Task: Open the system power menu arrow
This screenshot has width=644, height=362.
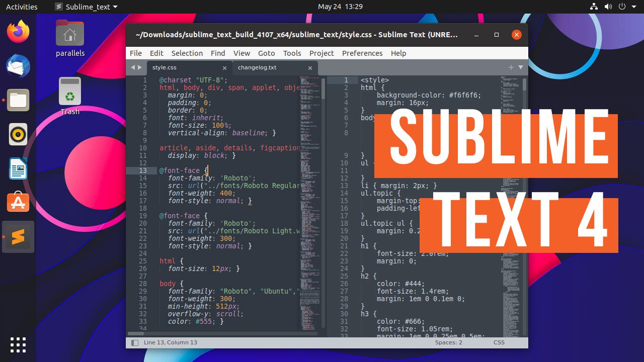Action: pos(635,7)
